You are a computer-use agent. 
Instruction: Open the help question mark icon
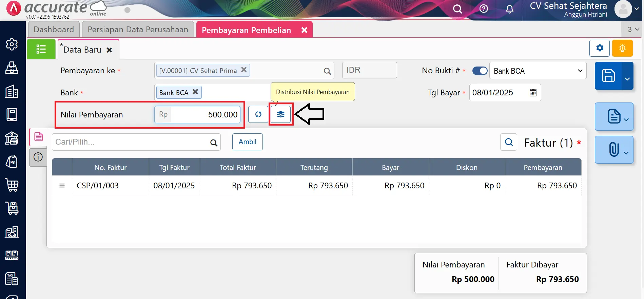click(484, 9)
